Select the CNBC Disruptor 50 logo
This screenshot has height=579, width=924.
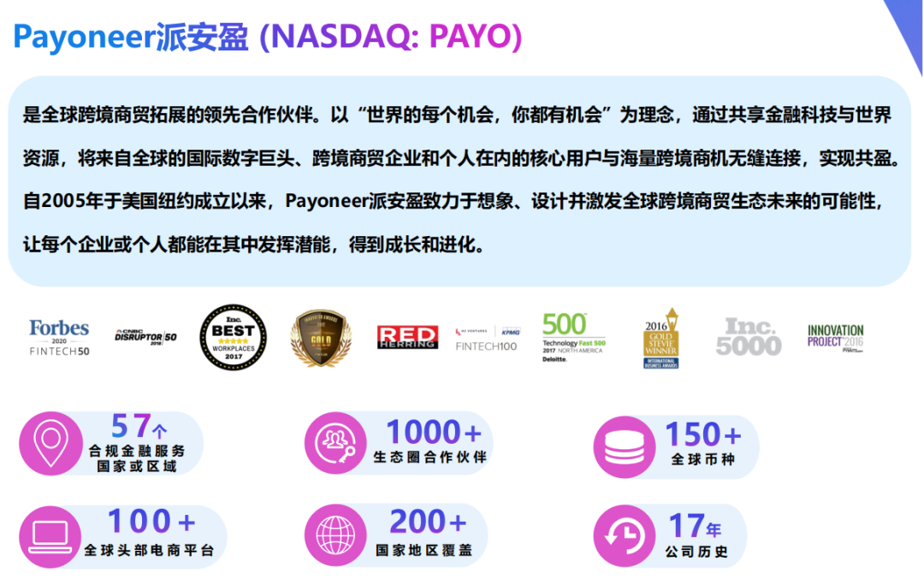[145, 337]
